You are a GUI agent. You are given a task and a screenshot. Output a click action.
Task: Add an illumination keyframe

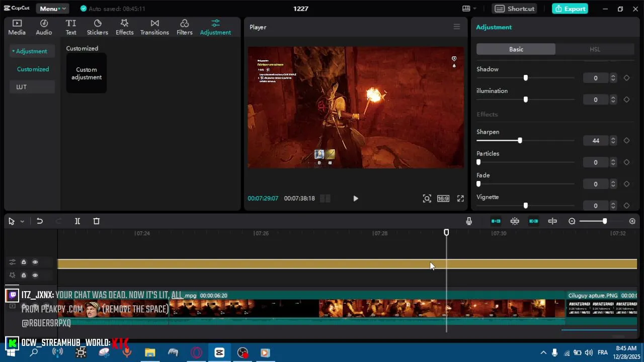[x=626, y=100]
